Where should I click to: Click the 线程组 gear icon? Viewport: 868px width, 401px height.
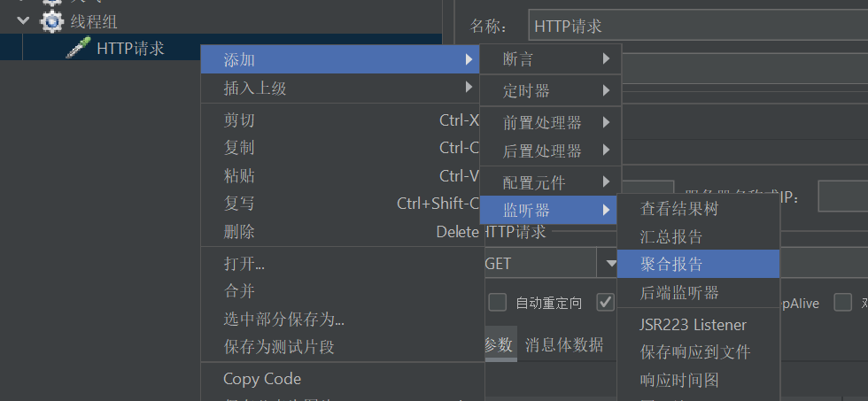click(51, 21)
